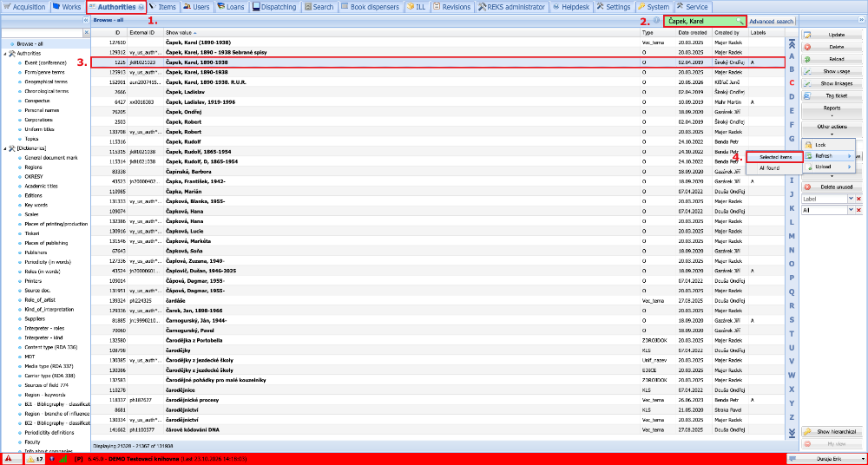Select row Čapek, Karel, 1890-1938. R.U.R.
The width and height of the screenshot is (868, 465).
point(437,82)
